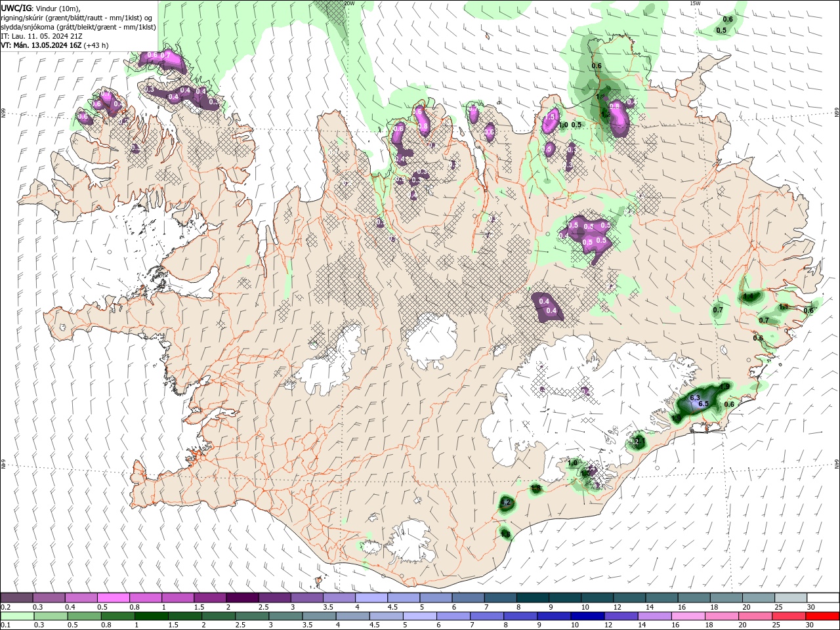
Task: Click the 4.2 rain value in the south
Action: tap(505, 503)
